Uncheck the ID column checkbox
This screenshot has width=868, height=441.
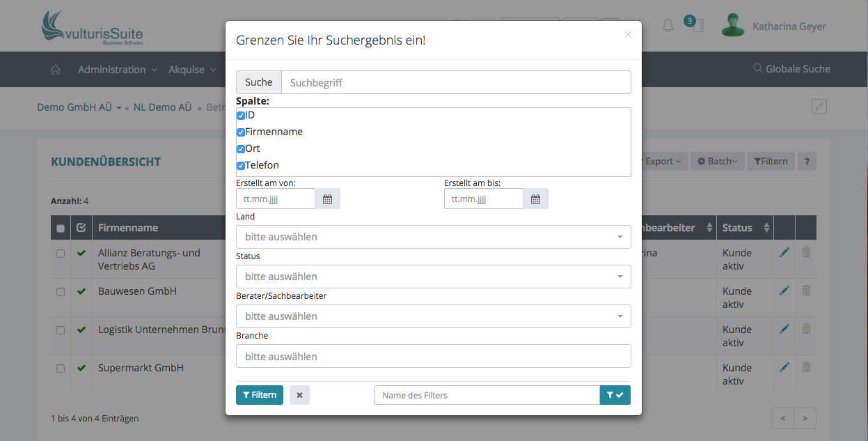click(241, 116)
